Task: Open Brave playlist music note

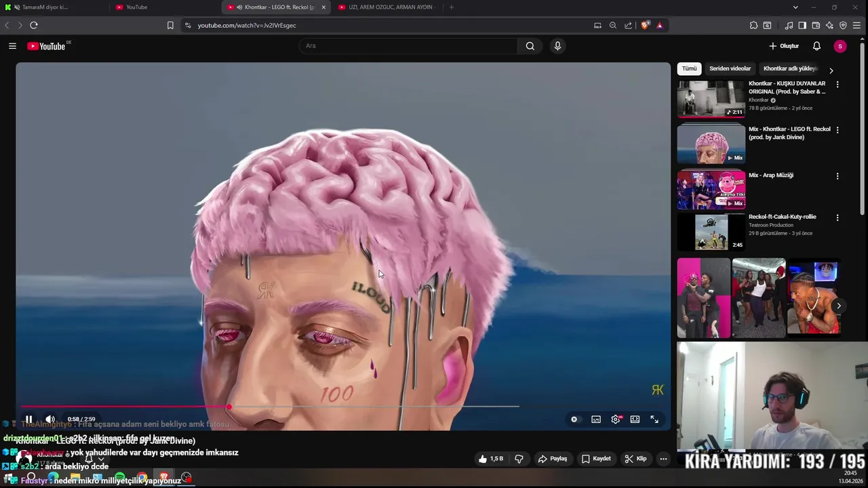Action: click(789, 25)
